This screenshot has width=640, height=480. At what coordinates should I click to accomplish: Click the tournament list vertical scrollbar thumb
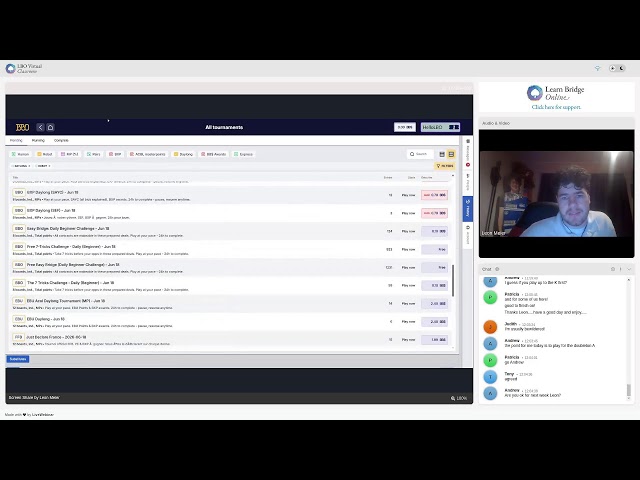coord(453,280)
